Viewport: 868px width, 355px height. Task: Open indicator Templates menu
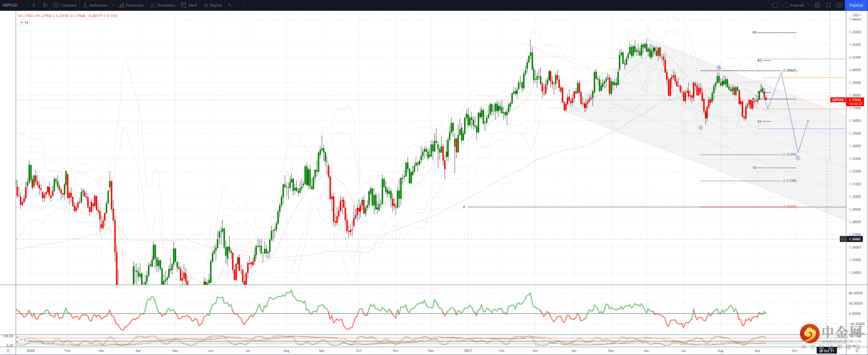coord(163,5)
